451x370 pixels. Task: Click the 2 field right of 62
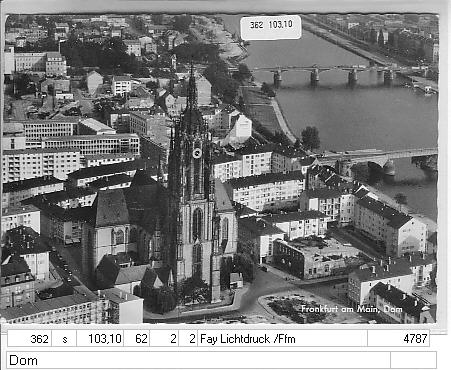tap(164, 339)
